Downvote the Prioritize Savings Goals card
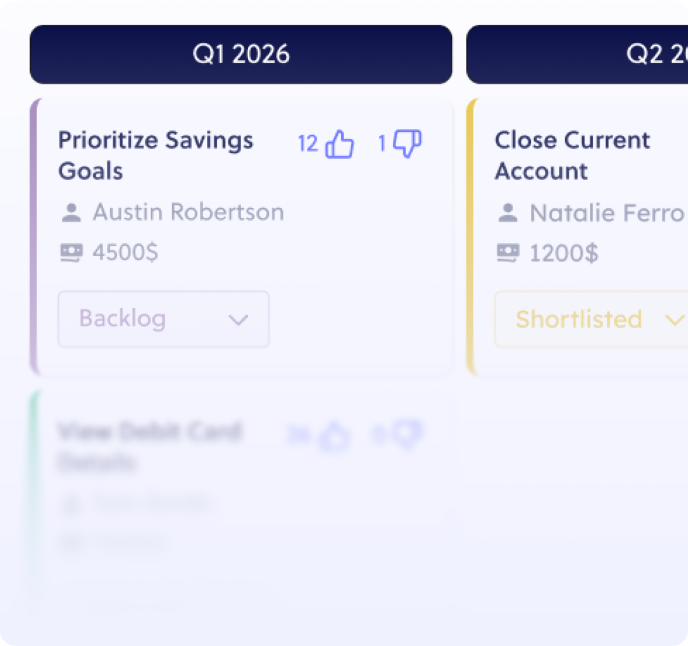The width and height of the screenshot is (688, 646). tap(407, 145)
